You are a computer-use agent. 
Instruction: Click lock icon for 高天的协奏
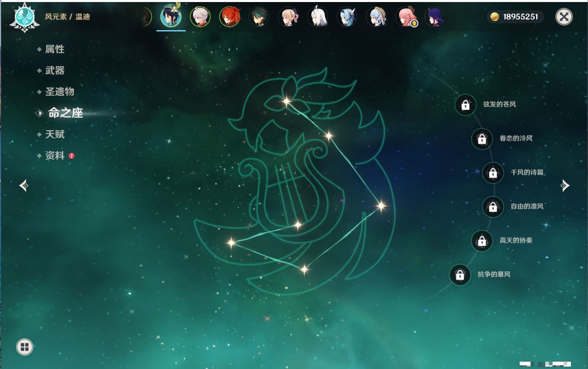482,241
